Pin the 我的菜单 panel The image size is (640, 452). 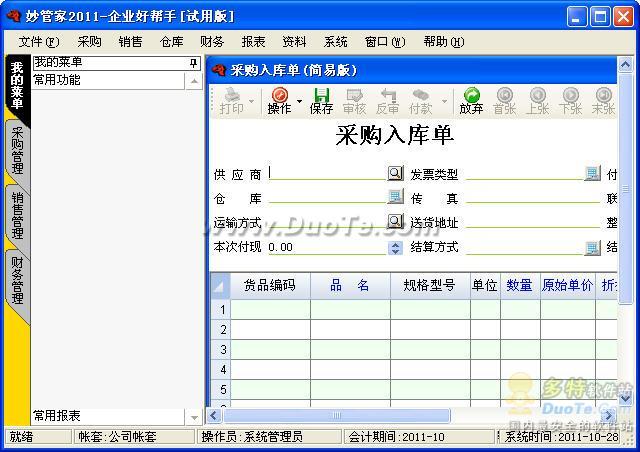pos(193,63)
